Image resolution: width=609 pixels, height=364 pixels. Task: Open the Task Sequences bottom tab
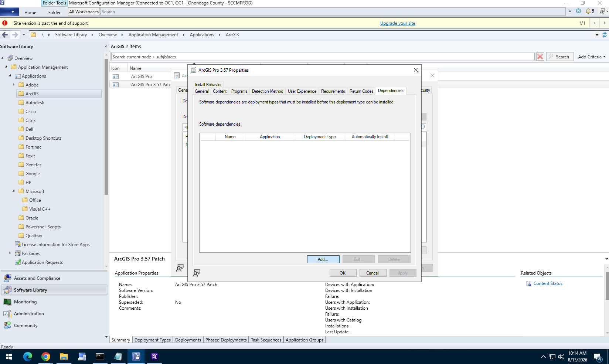(266, 340)
